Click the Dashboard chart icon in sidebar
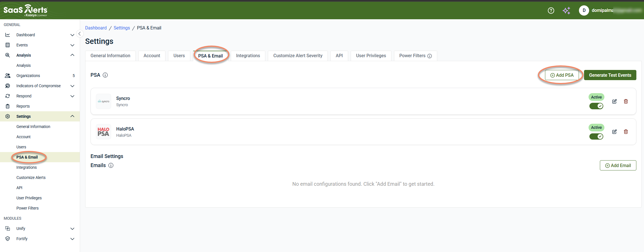 tap(8, 35)
